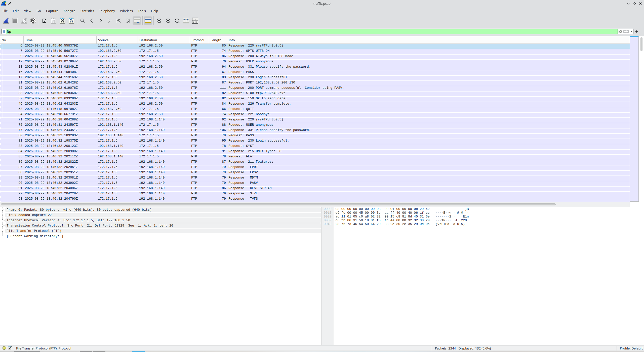This screenshot has width=644, height=352.
Task: Select packet 53 QUIT request
Action: pos(315,109)
